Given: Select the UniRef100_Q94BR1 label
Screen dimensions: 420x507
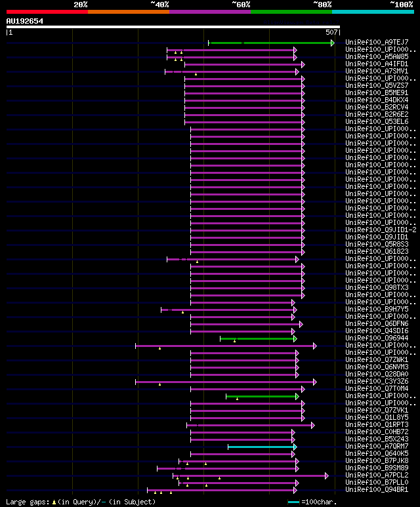Looking at the screenshot, I should click(x=377, y=490).
